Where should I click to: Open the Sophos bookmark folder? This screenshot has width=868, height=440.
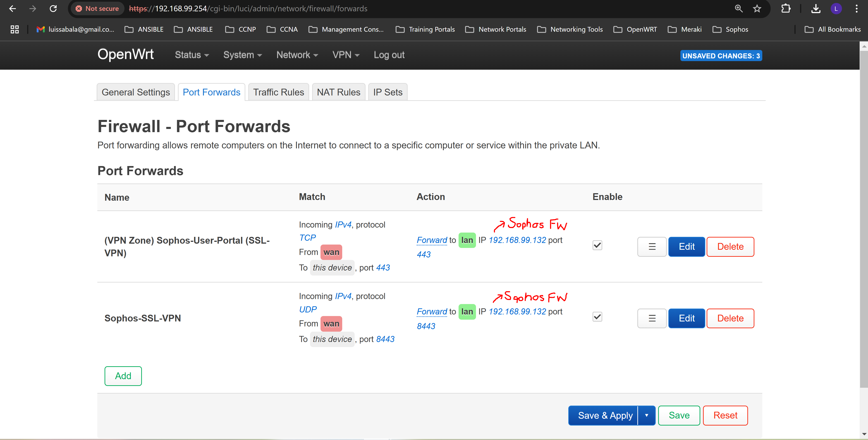click(731, 29)
